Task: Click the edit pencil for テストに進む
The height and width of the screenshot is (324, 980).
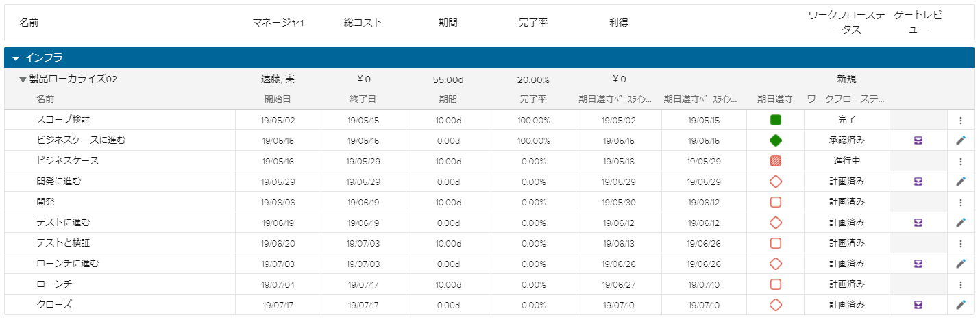Action: [960, 223]
